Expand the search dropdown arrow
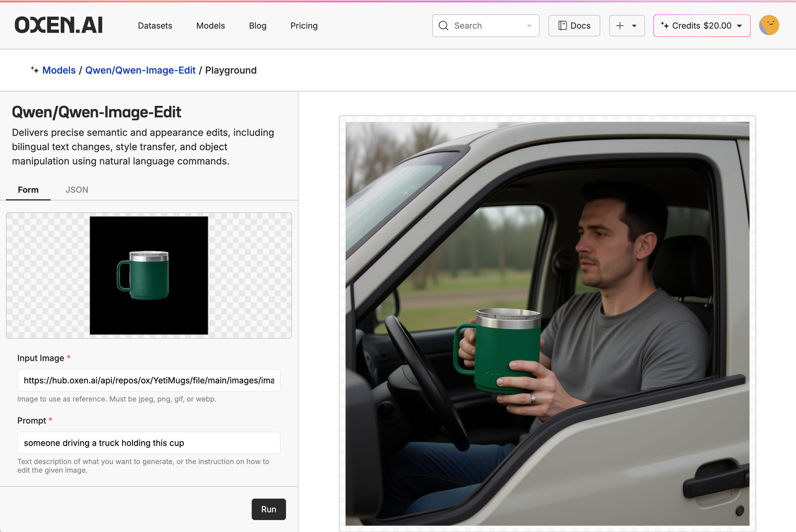 [x=529, y=26]
